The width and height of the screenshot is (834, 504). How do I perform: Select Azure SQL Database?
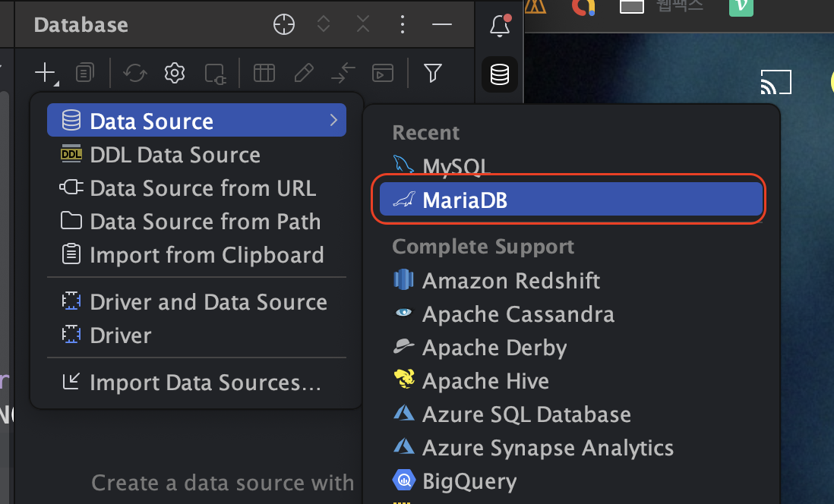(571, 414)
